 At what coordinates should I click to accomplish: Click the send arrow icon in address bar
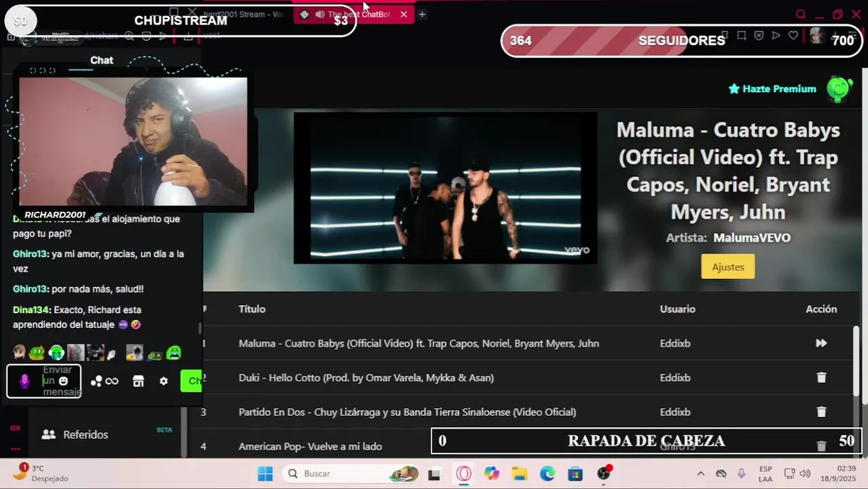click(776, 35)
